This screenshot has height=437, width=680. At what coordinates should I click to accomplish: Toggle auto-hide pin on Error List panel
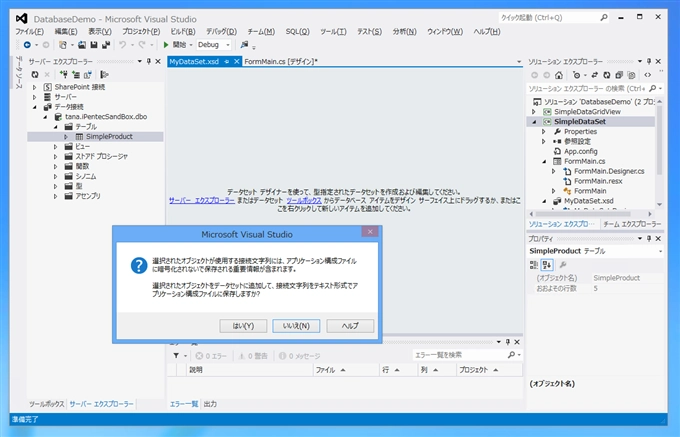coord(508,342)
